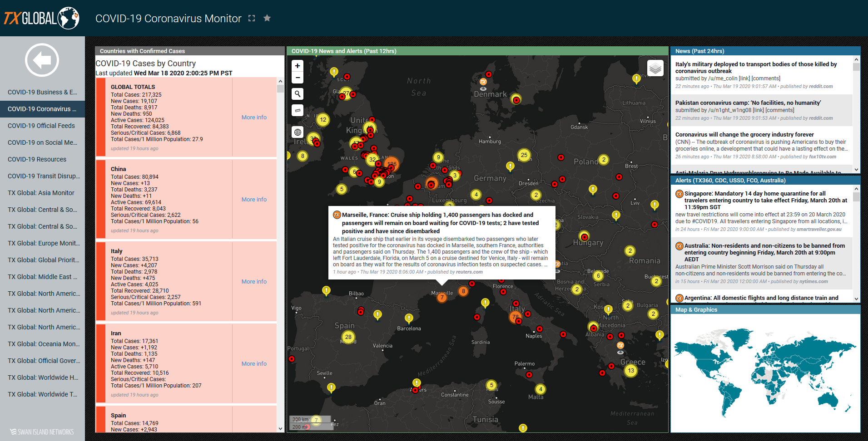The width and height of the screenshot is (868, 441).
Task: Open the map layers control
Action: (x=655, y=69)
